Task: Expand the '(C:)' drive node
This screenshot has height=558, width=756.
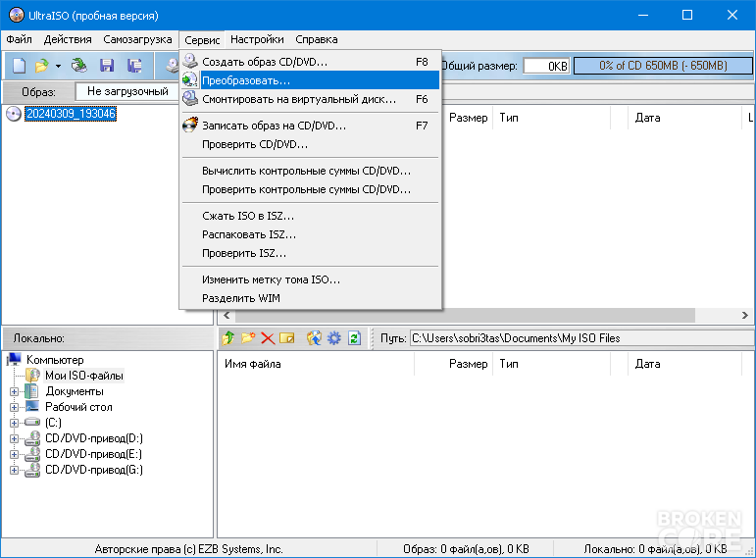Action: point(14,423)
